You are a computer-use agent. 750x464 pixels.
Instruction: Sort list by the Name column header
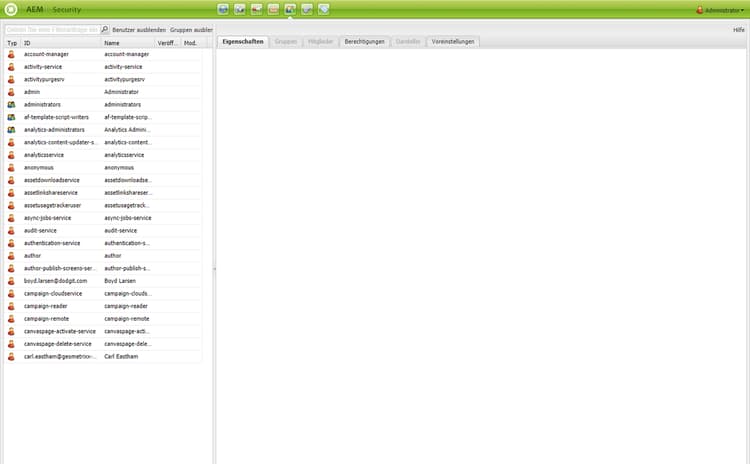(x=128, y=43)
